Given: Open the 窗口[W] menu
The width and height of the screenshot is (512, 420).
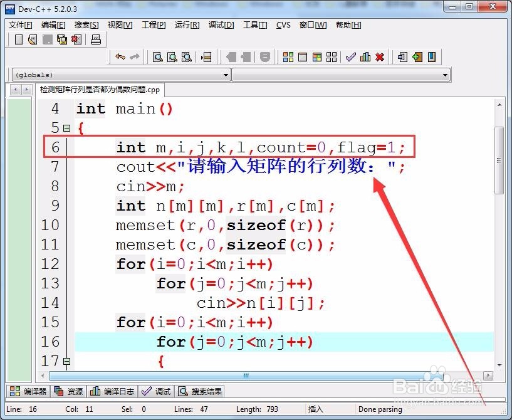Looking at the screenshot, I should click(x=313, y=25).
